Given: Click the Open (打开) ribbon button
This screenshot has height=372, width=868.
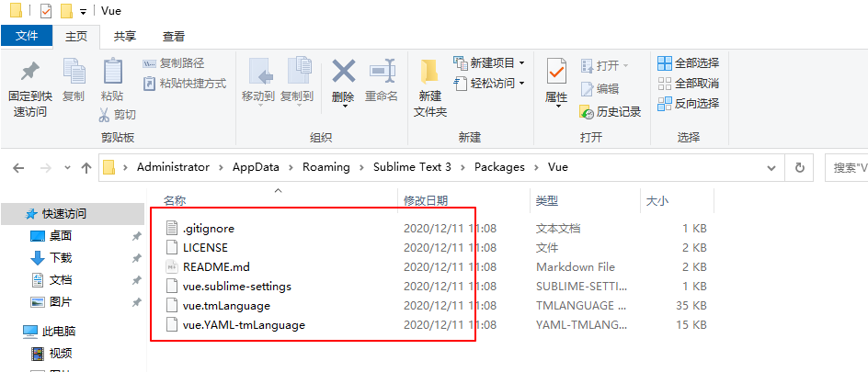Looking at the screenshot, I should coord(605,66).
